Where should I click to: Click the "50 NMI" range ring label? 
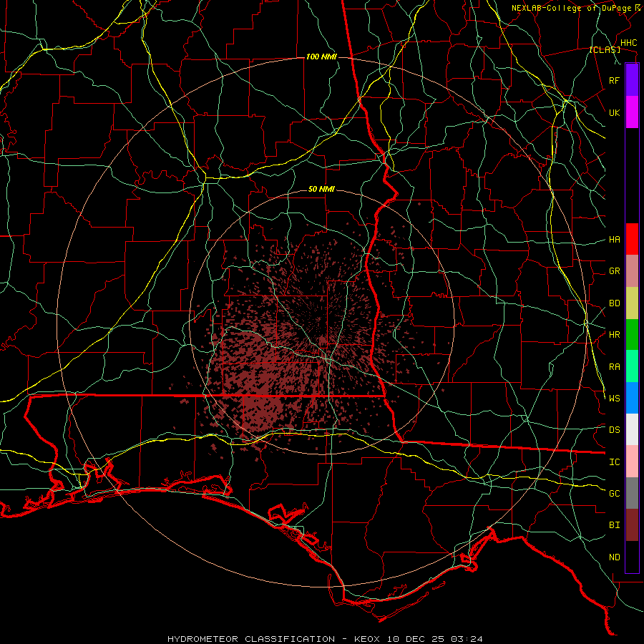321,189
